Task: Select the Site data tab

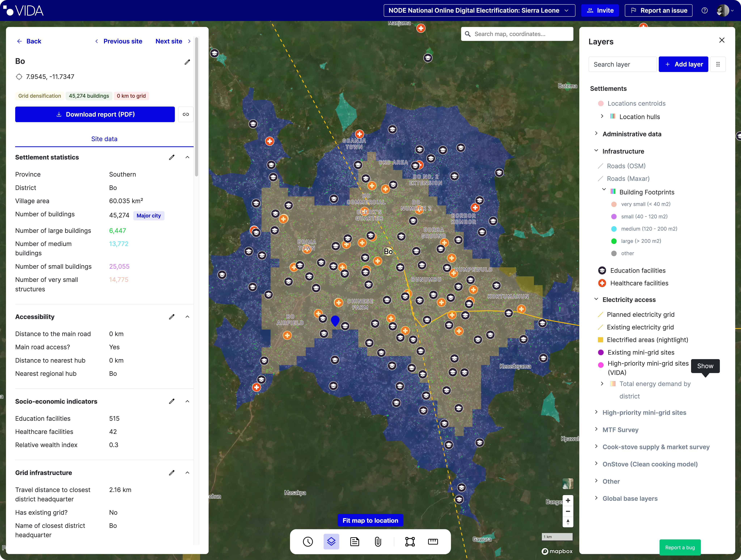Action: pyautogui.click(x=104, y=139)
